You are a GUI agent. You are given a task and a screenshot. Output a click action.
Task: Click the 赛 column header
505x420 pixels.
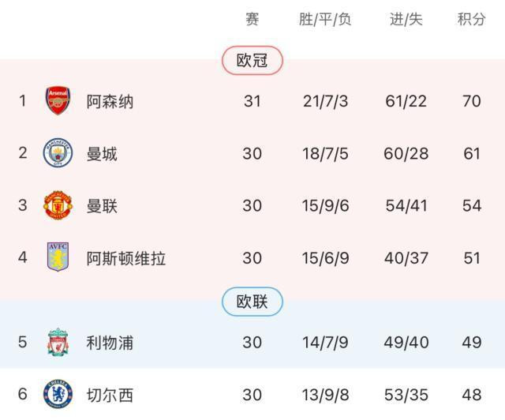(x=252, y=20)
